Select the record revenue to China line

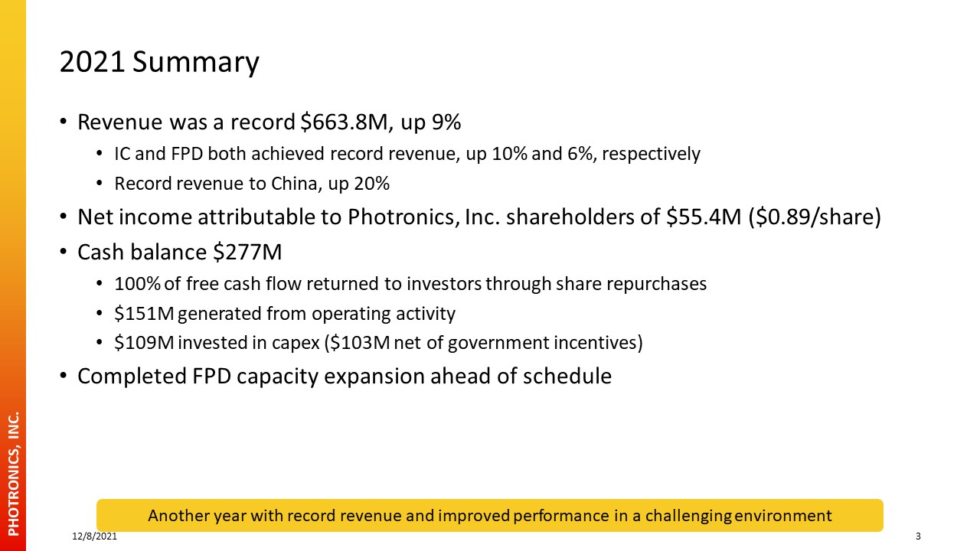pos(252,184)
